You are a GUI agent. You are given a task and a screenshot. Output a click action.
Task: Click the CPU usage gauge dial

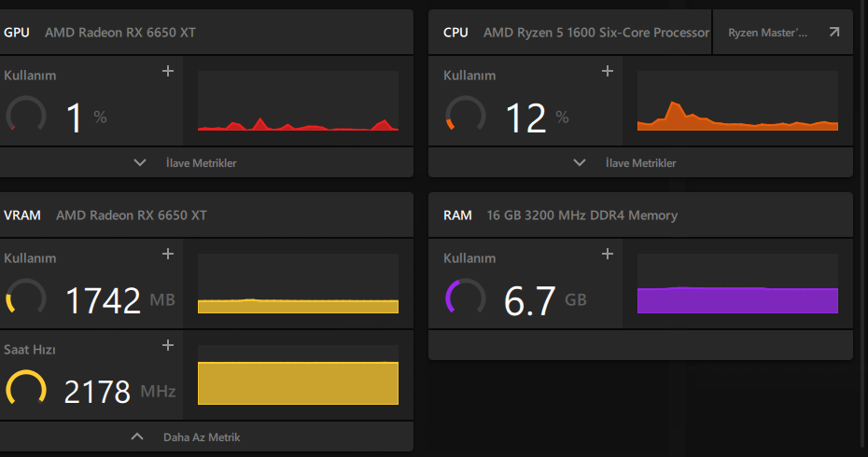[466, 116]
